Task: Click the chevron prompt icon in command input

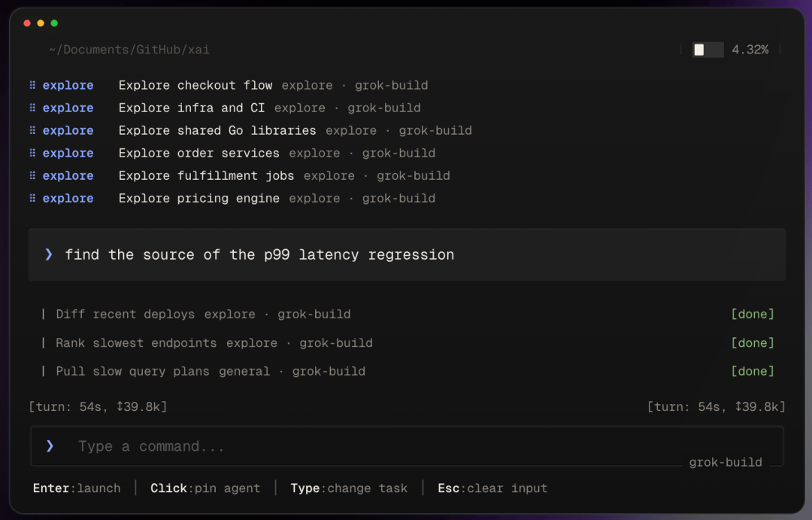Action: coord(50,445)
